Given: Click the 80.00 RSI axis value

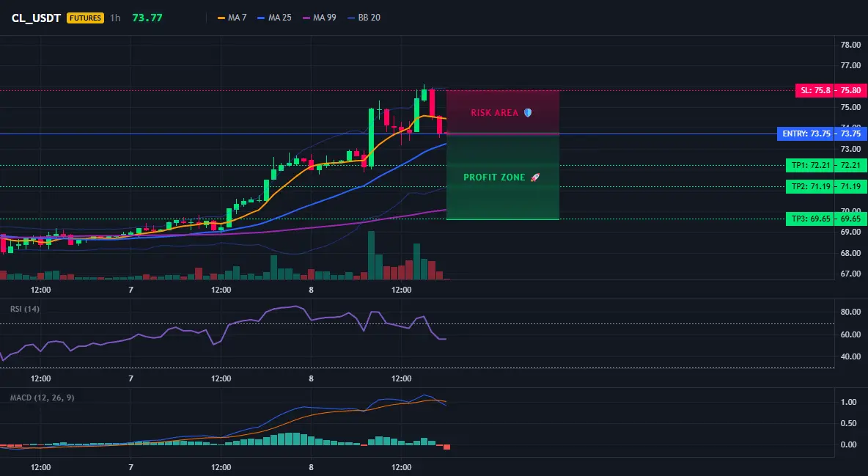Looking at the screenshot, I should tap(850, 312).
